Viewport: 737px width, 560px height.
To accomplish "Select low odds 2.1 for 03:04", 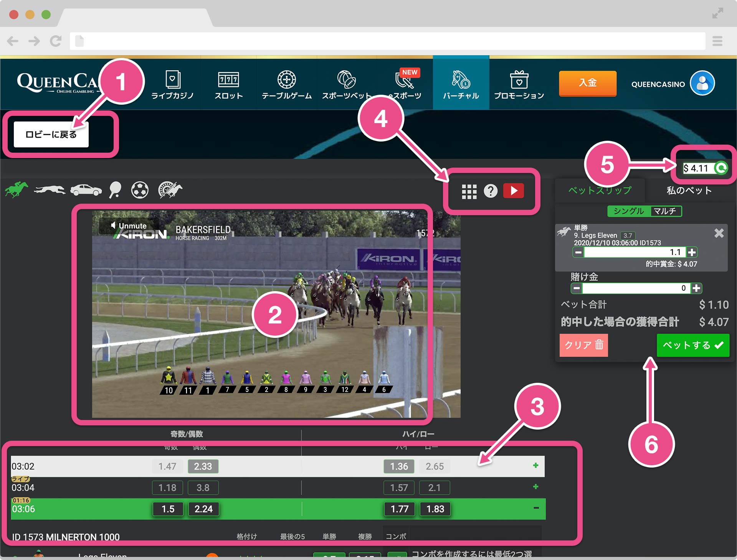I will pyautogui.click(x=435, y=488).
